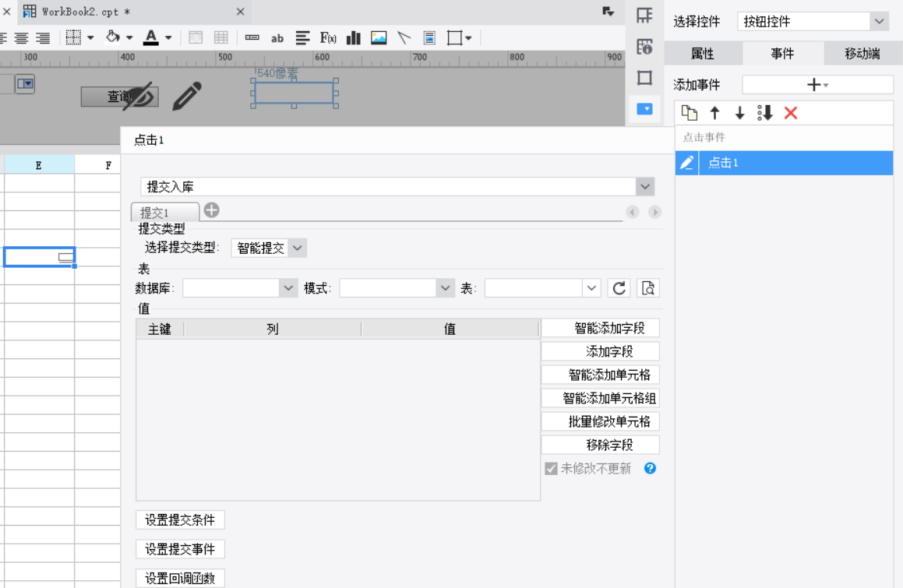
Task: Click the square outline icon in the sidebar strip
Action: click(x=644, y=78)
